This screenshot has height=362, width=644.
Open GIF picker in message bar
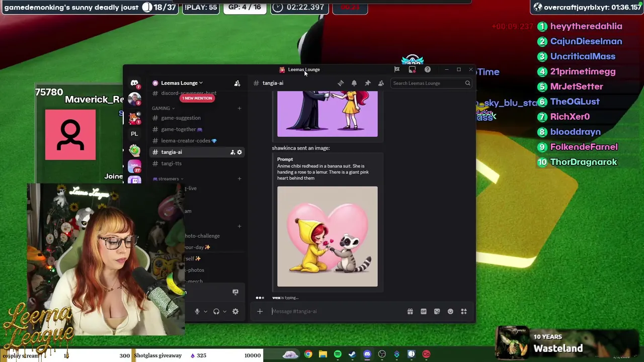tap(424, 311)
